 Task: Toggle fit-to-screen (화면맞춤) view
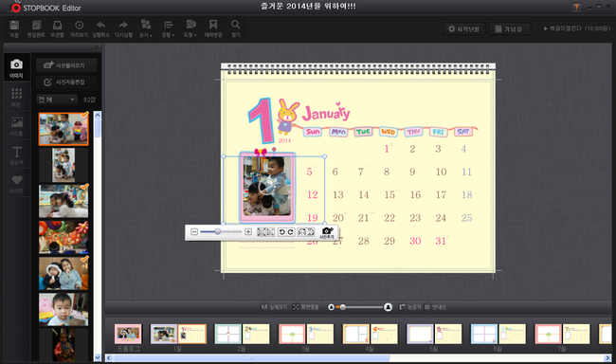[x=306, y=307]
